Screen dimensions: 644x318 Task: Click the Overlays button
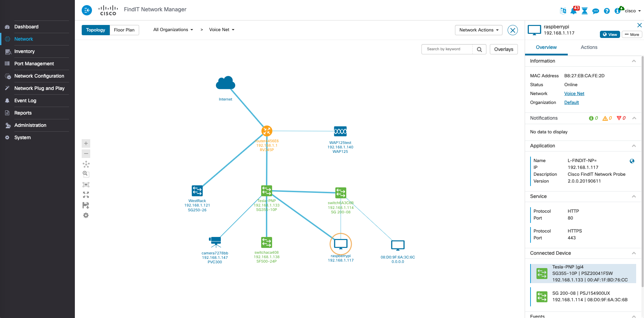pyautogui.click(x=504, y=49)
